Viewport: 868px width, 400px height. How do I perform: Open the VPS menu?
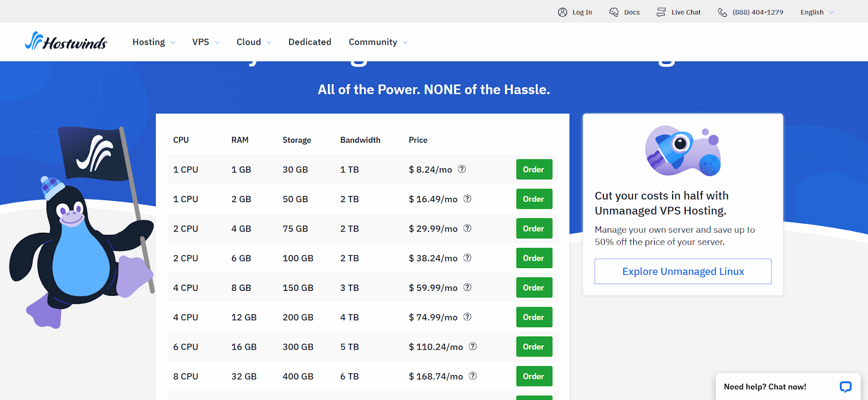tap(206, 42)
